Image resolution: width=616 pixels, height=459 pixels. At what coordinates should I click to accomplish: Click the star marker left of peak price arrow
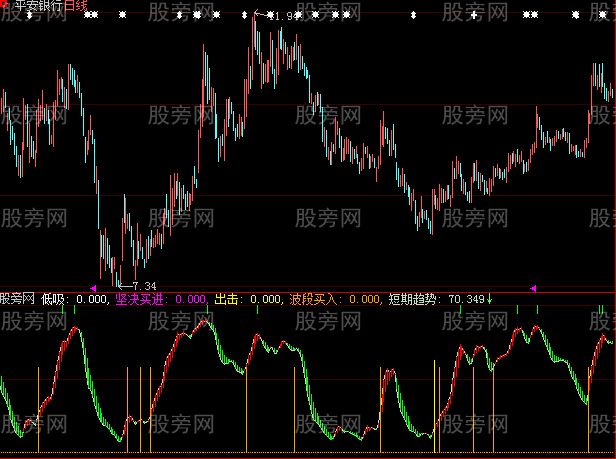tap(244, 16)
